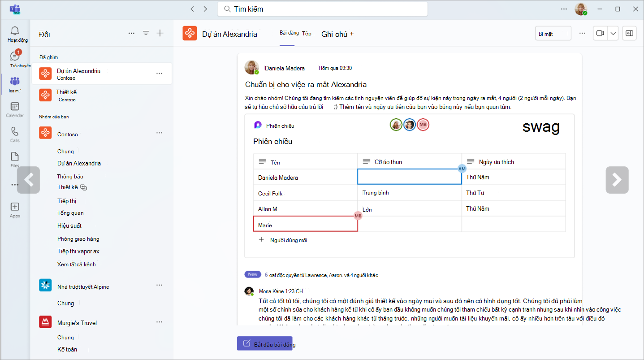Add a tab with the plus
644x360 pixels.
352,34
